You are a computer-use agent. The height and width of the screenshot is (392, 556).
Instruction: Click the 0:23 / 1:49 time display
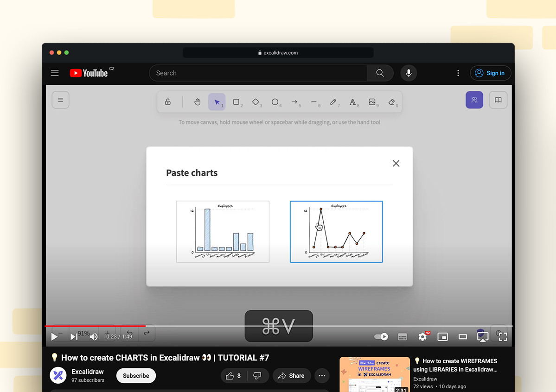[119, 336]
